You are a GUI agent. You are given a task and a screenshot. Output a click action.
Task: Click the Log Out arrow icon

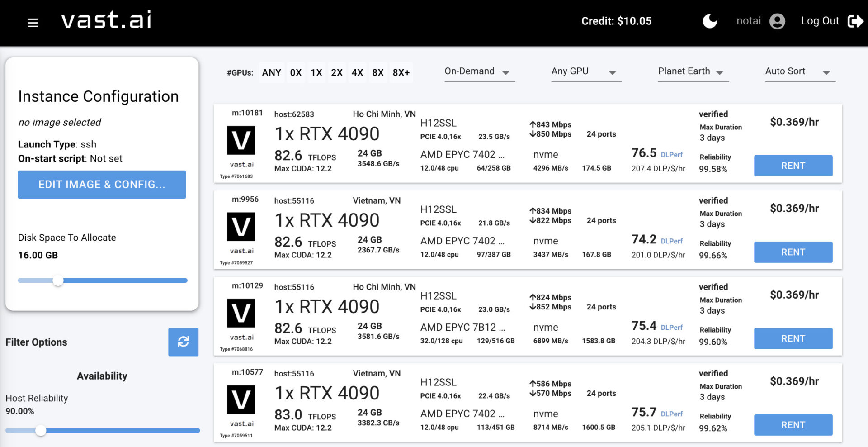coord(855,21)
